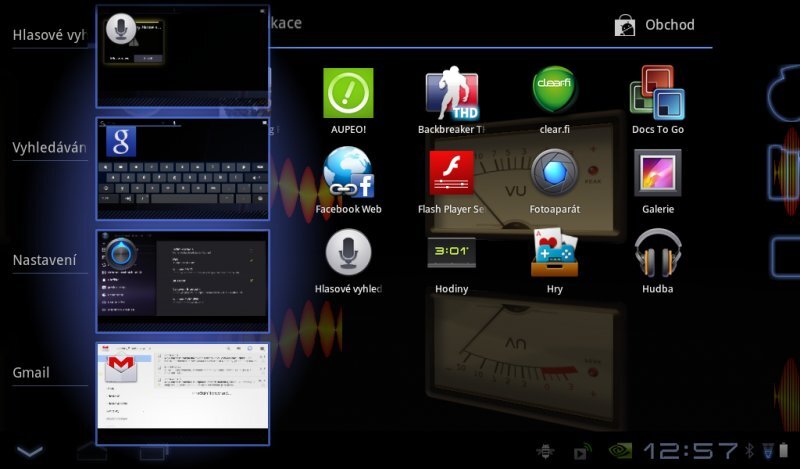Open the Galerie app
Viewport: 800px width, 469px height.
point(658,180)
